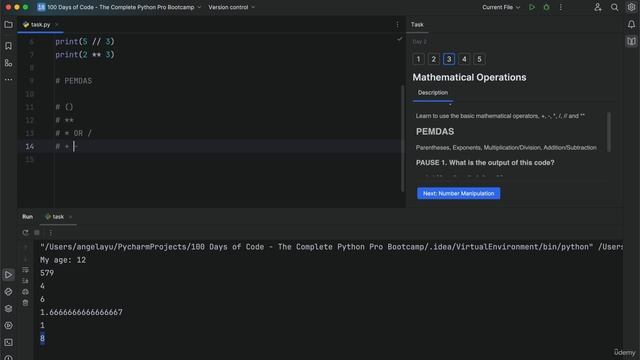Click the # PEMDAS comment line
The width and height of the screenshot is (640, 360).
click(74, 81)
